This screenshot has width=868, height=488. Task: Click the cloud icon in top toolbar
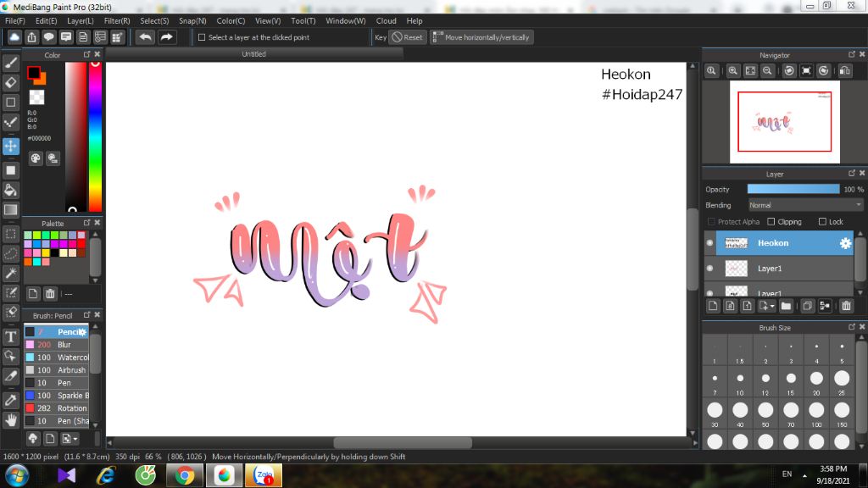14,37
